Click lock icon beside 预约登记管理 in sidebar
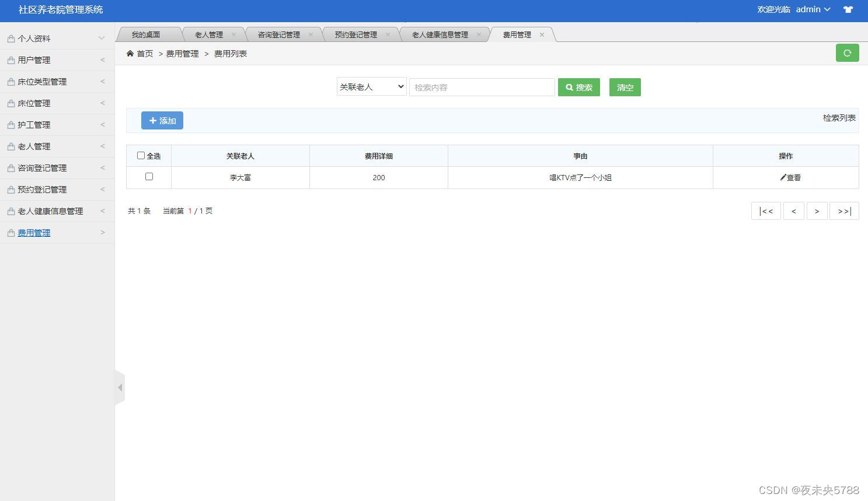 point(11,190)
